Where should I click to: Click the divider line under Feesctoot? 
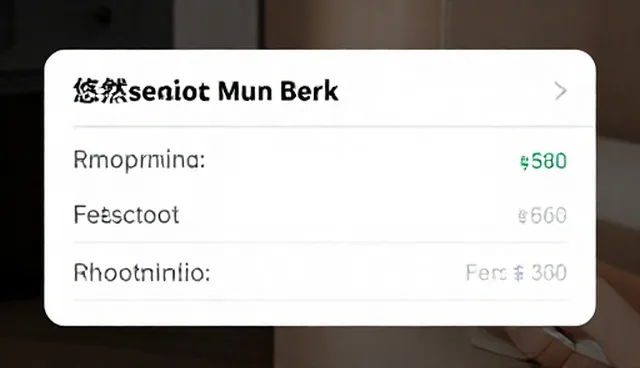click(321, 242)
